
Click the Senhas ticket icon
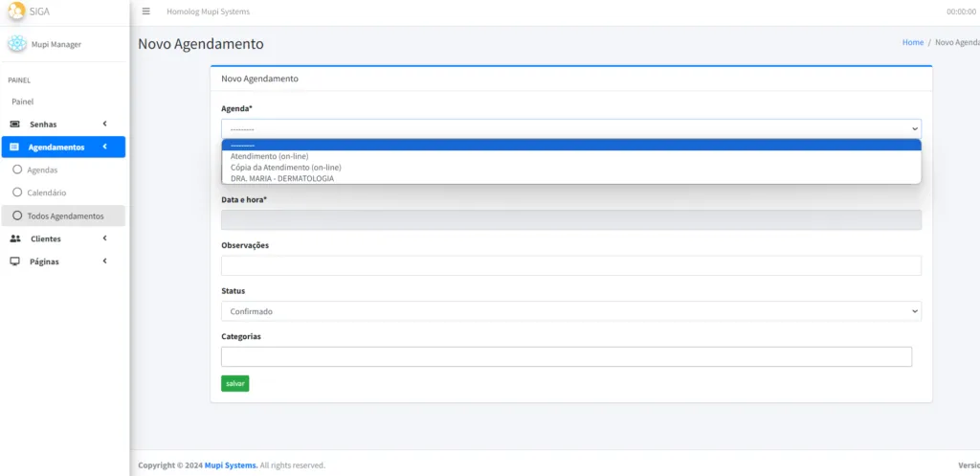(15, 125)
